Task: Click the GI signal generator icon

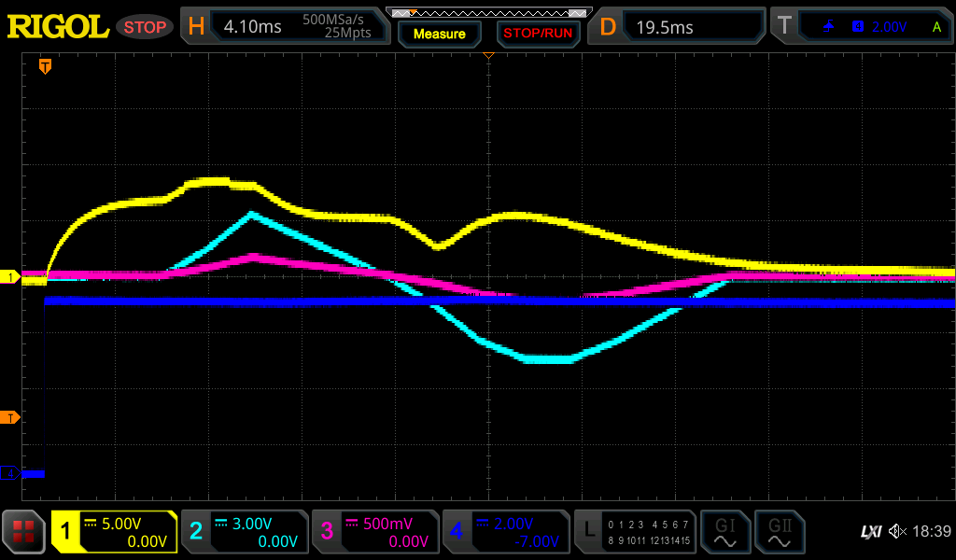Action: click(724, 532)
